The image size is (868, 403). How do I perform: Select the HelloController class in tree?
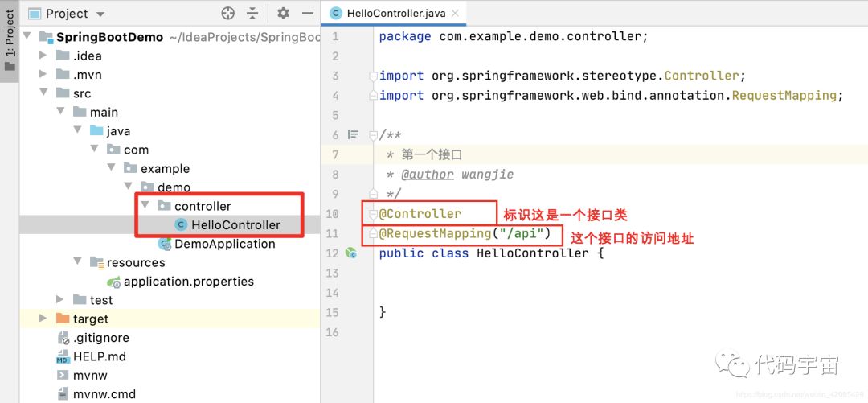(235, 225)
